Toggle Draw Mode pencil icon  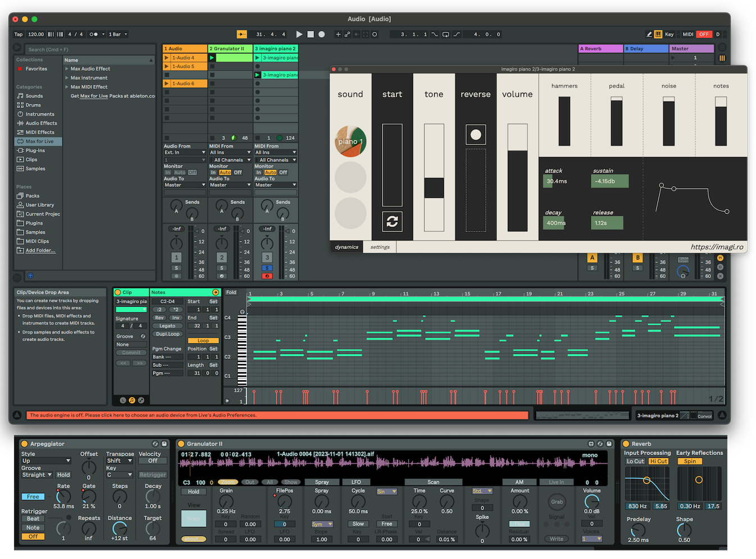[x=649, y=34]
